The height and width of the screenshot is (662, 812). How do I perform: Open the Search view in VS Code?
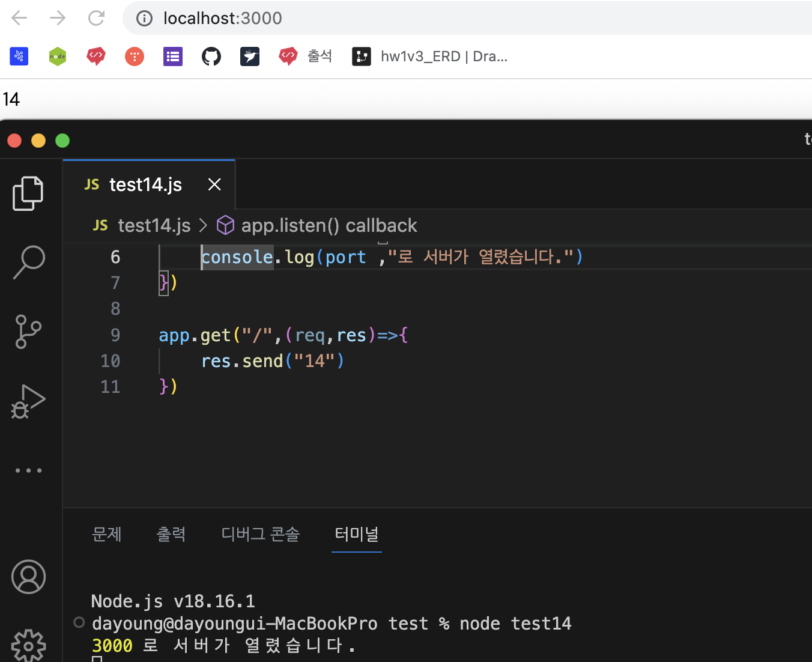(28, 263)
